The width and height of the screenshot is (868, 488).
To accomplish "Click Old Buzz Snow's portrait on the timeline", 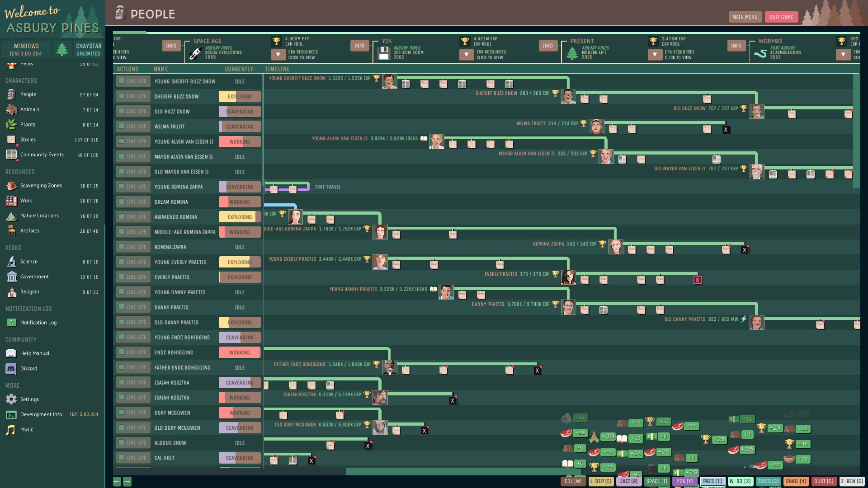I will tap(756, 111).
